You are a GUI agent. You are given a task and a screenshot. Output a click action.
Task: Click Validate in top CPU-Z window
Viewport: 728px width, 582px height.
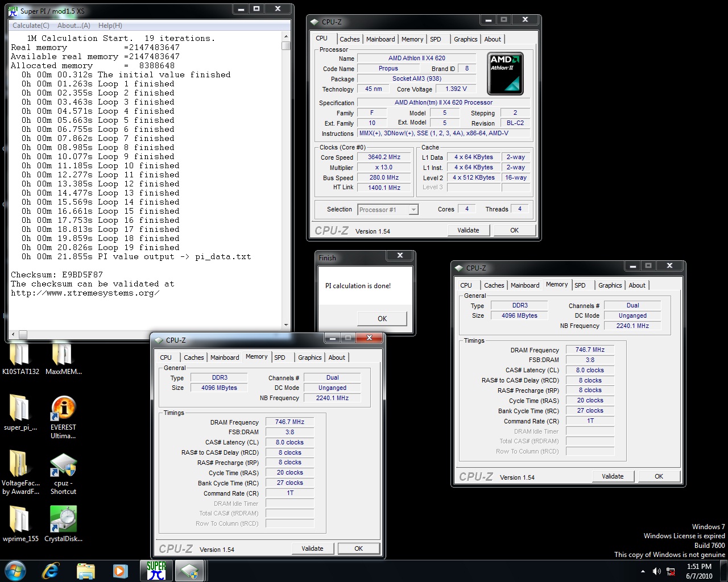[468, 230]
